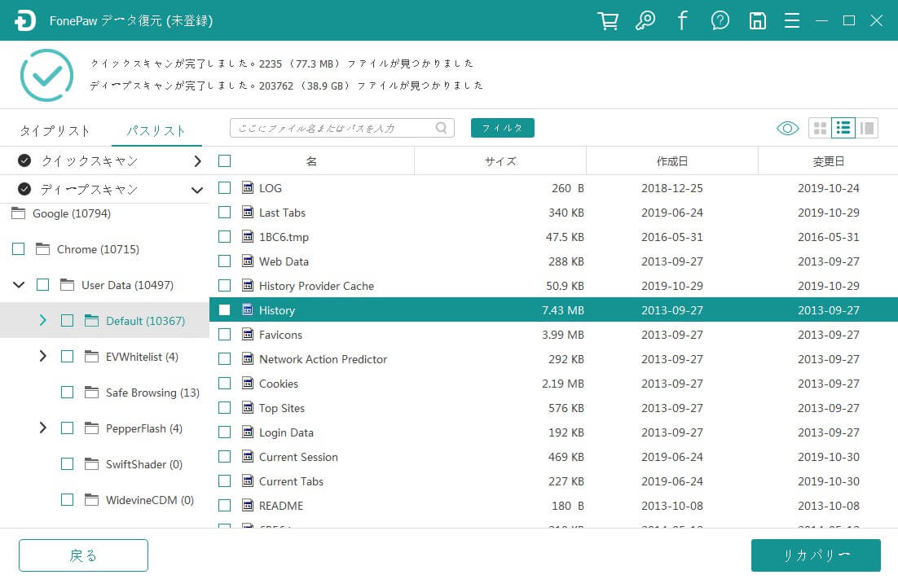Check the Last Tabs checkbox

point(225,212)
